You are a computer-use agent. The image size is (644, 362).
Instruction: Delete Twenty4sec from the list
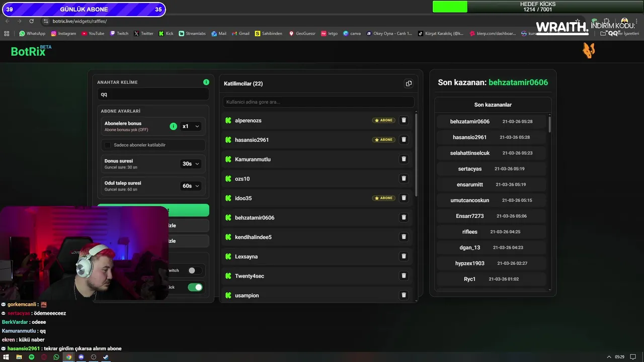(x=404, y=276)
